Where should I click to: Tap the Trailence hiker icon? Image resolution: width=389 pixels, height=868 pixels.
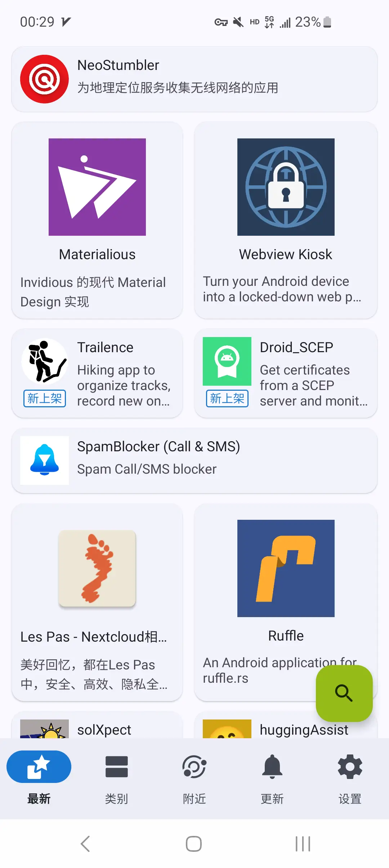[x=44, y=361]
